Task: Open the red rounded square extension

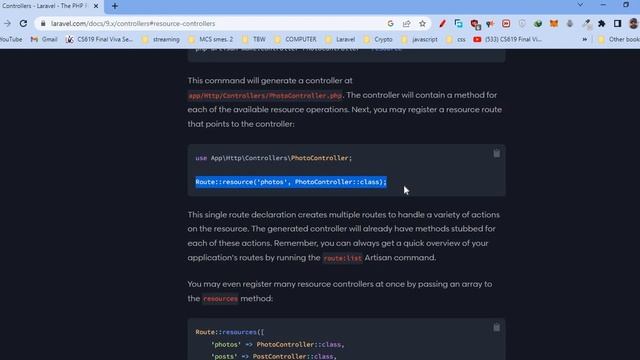Action: click(x=506, y=24)
